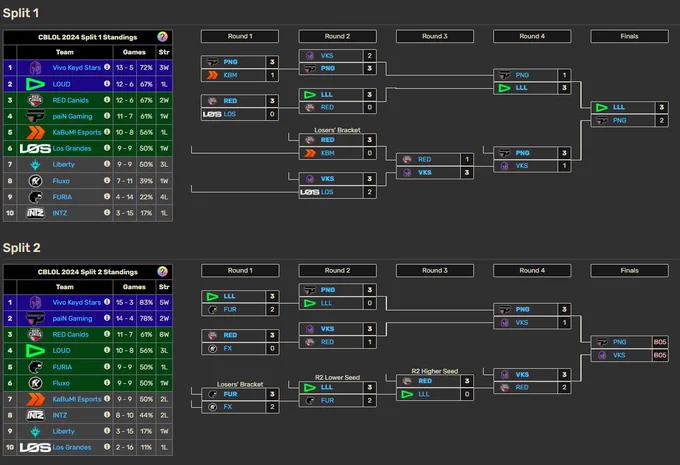This screenshot has width=680, height=465.
Task: Click the Split 1 standings help icon
Action: pos(162,37)
